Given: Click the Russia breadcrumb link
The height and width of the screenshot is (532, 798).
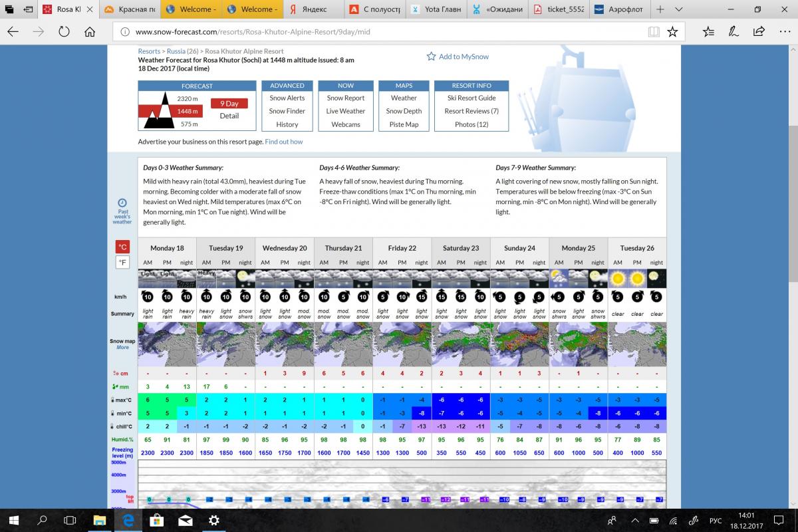Looking at the screenshot, I should pyautogui.click(x=176, y=51).
